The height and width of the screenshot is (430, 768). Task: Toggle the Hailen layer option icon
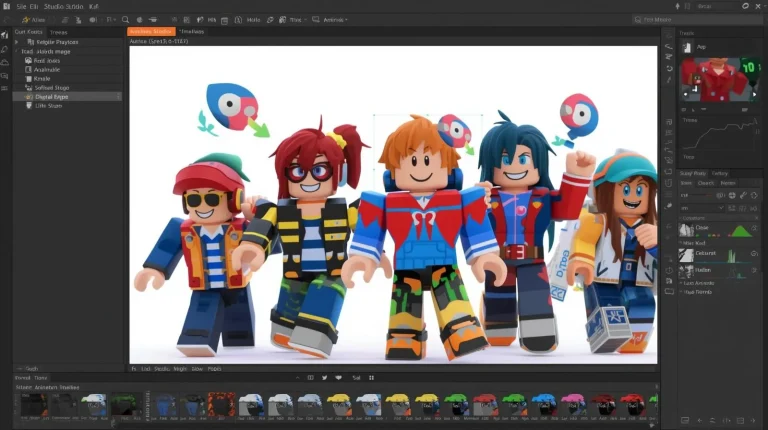pyautogui.click(x=754, y=270)
